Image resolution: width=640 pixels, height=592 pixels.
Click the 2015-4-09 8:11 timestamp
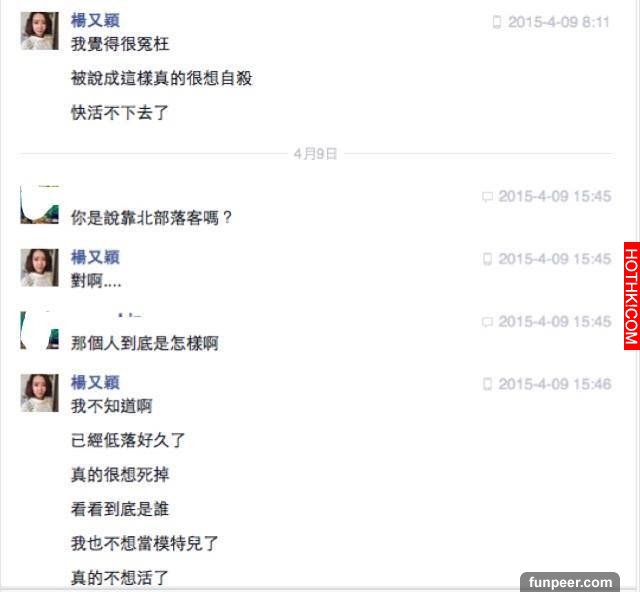point(558,22)
